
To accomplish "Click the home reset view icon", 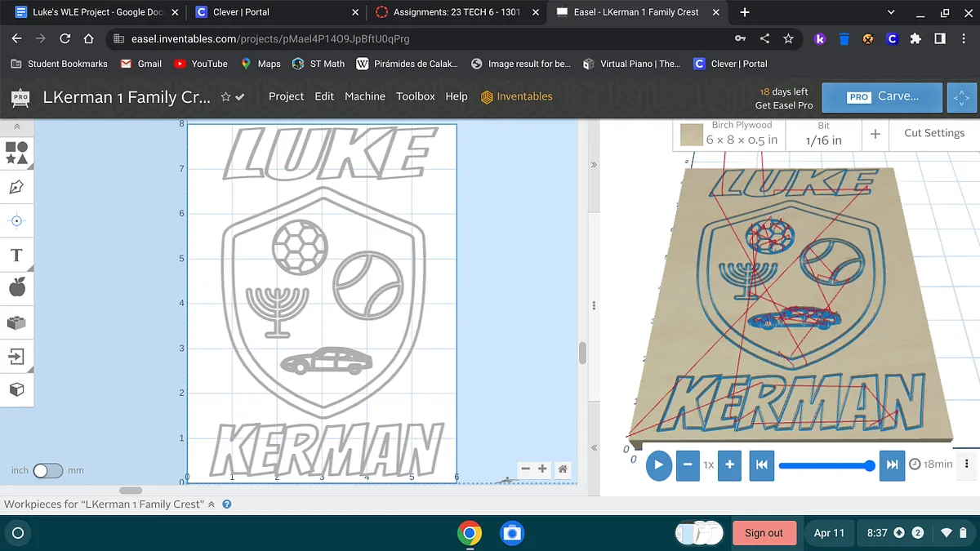I will click(563, 469).
